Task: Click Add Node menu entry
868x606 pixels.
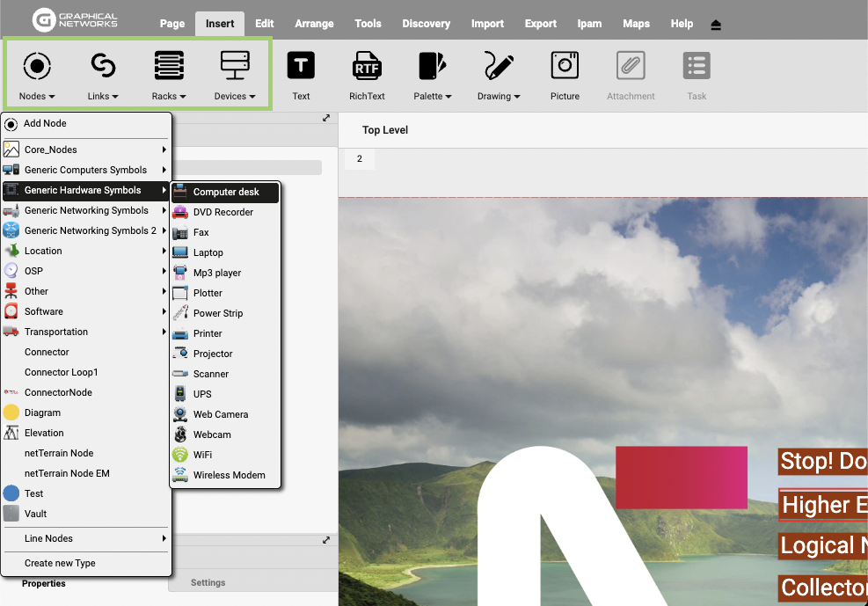Action: pos(45,123)
